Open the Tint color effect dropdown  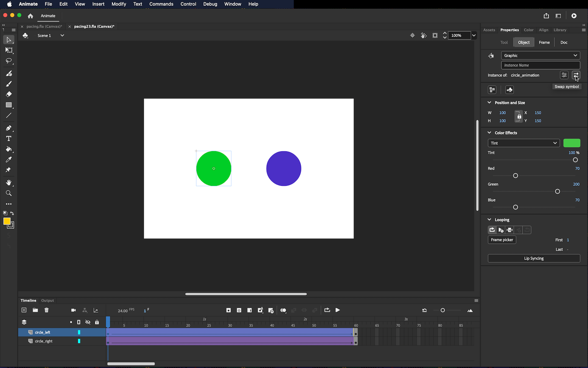[x=524, y=143]
